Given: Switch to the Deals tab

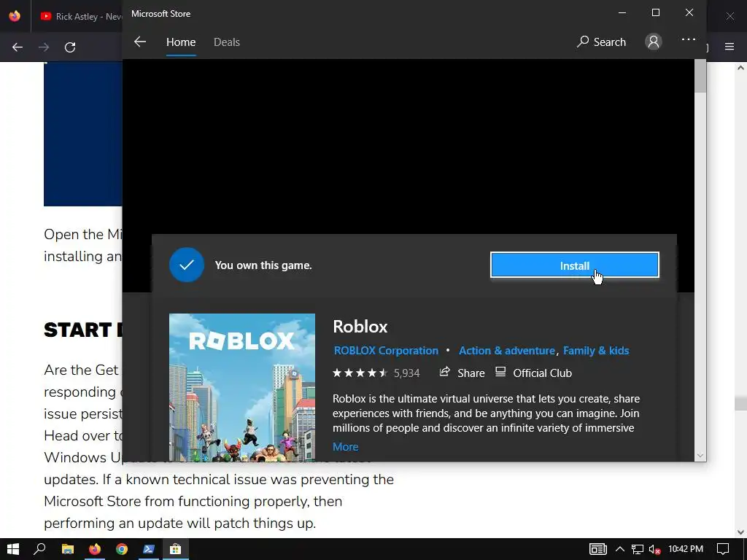Looking at the screenshot, I should (227, 42).
